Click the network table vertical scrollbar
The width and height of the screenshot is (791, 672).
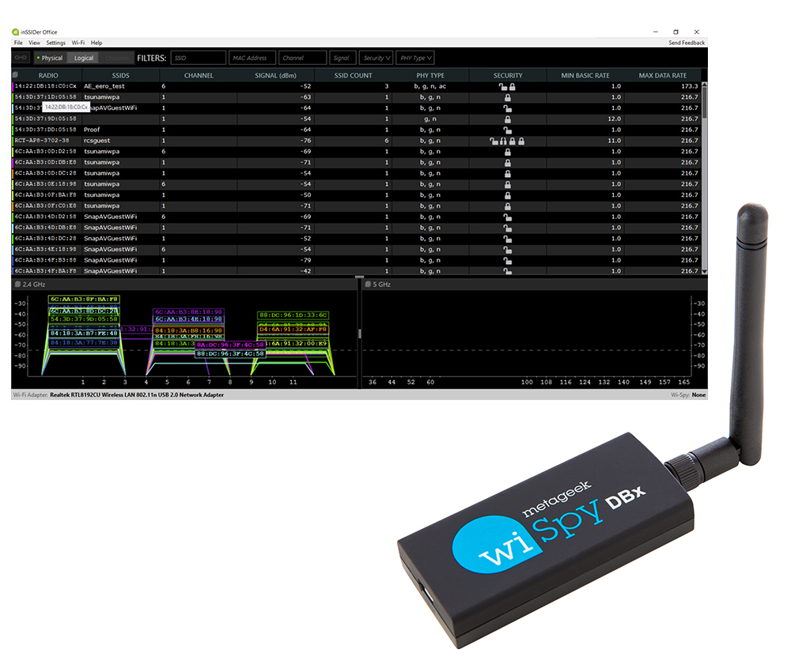704,178
